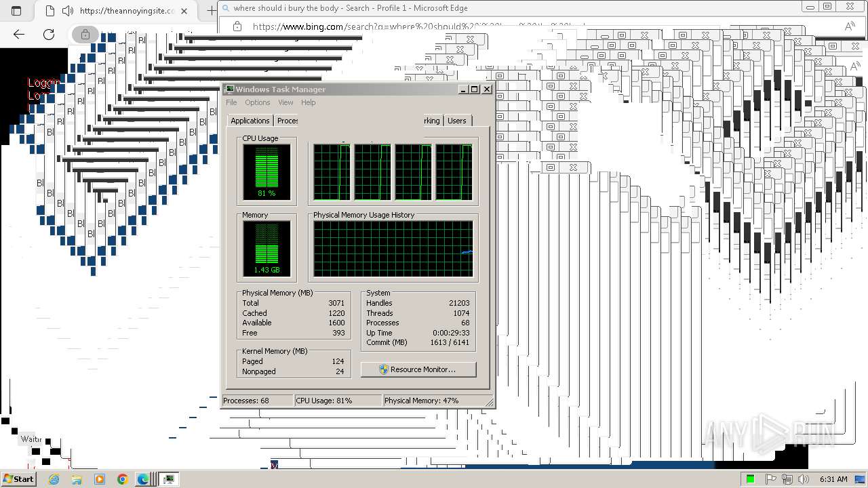Open a new tab with plus button
This screenshot has width=868, height=488.
tap(211, 11)
